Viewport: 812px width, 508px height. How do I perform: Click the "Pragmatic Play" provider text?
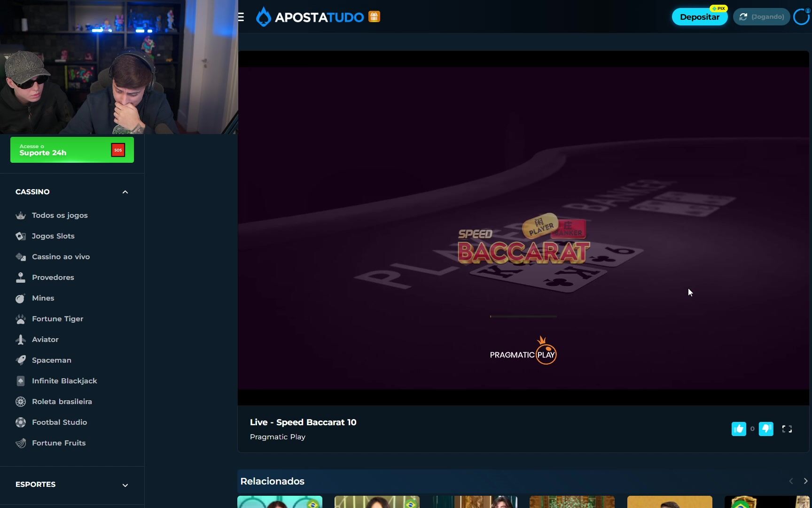coord(278,437)
